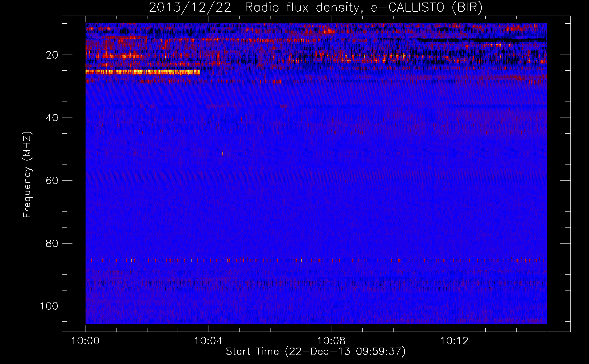Click the '100' frequency tick label
589x364 pixels.
coord(49,306)
